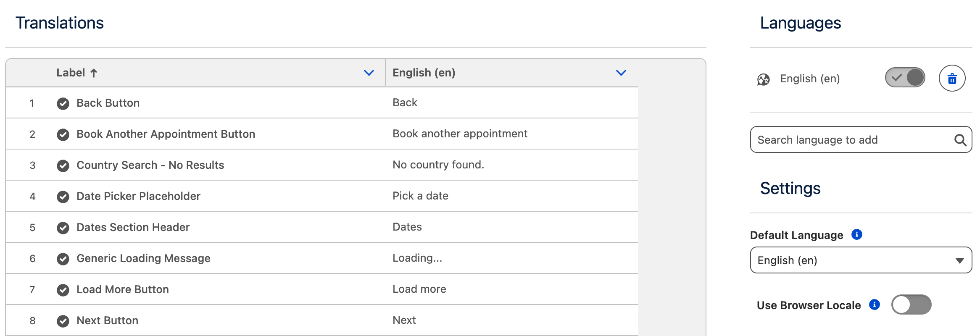980x336 pixels.
Task: Click the 'Country Search - No Results' label
Action: pos(150,165)
